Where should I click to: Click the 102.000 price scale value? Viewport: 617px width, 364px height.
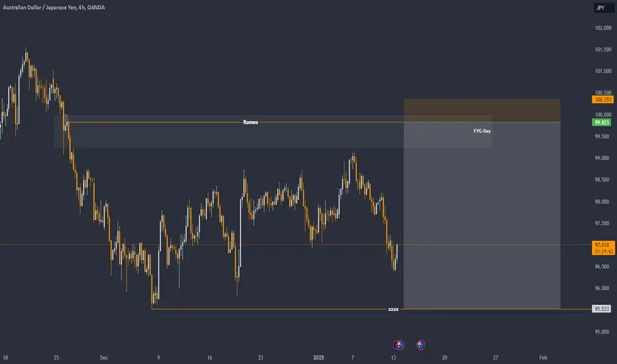(x=603, y=28)
